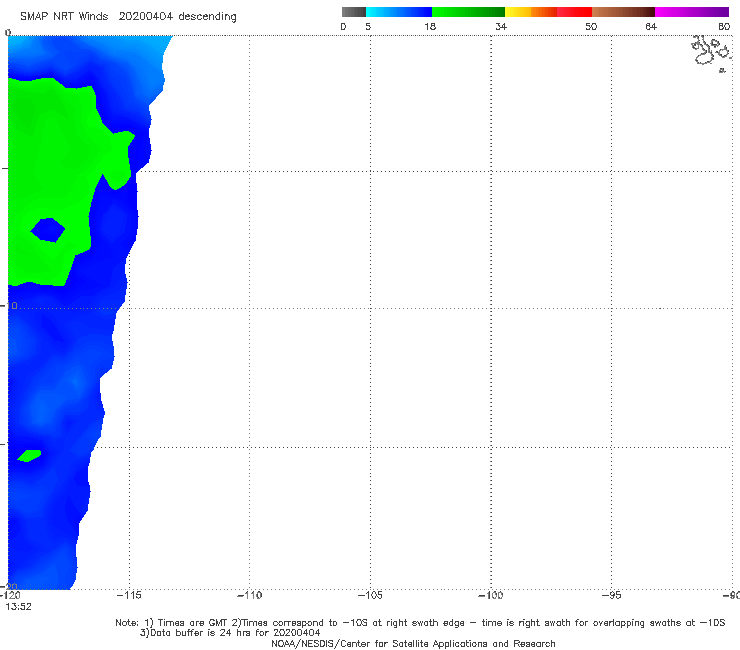Click the note line 'Times are GMT'
740x650 pixels.
193,623
